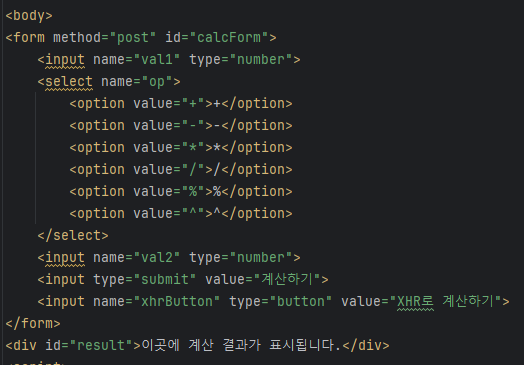524x365 pixels.
Task: Click the "xhrButton" name value
Action: coord(177,301)
